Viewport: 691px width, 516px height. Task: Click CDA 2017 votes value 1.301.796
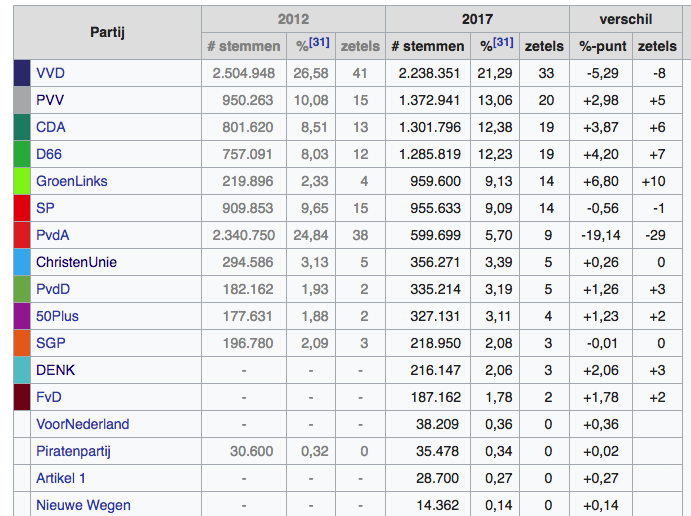click(x=429, y=127)
